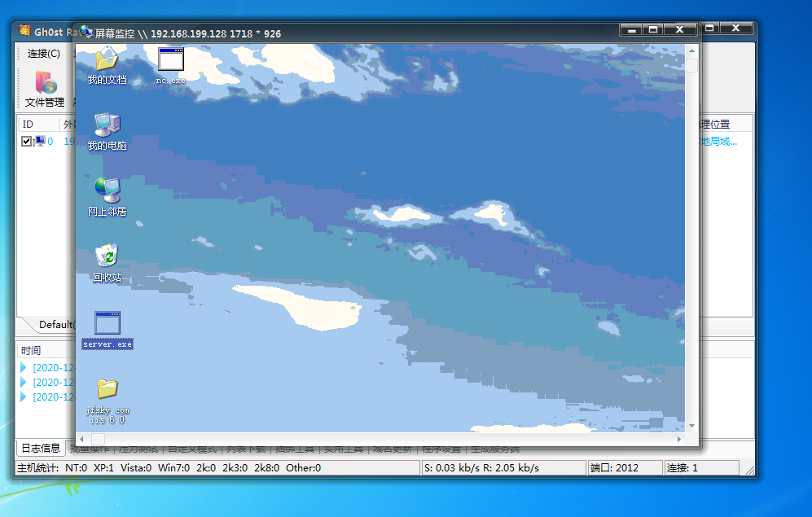Screen dimensions: 812x517
Task: Click the ID column header
Action: [39, 125]
